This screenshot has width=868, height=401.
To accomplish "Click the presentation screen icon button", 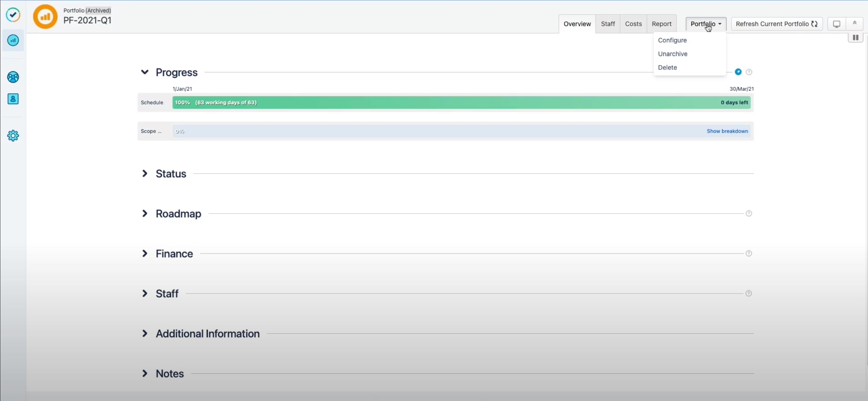I will [837, 24].
